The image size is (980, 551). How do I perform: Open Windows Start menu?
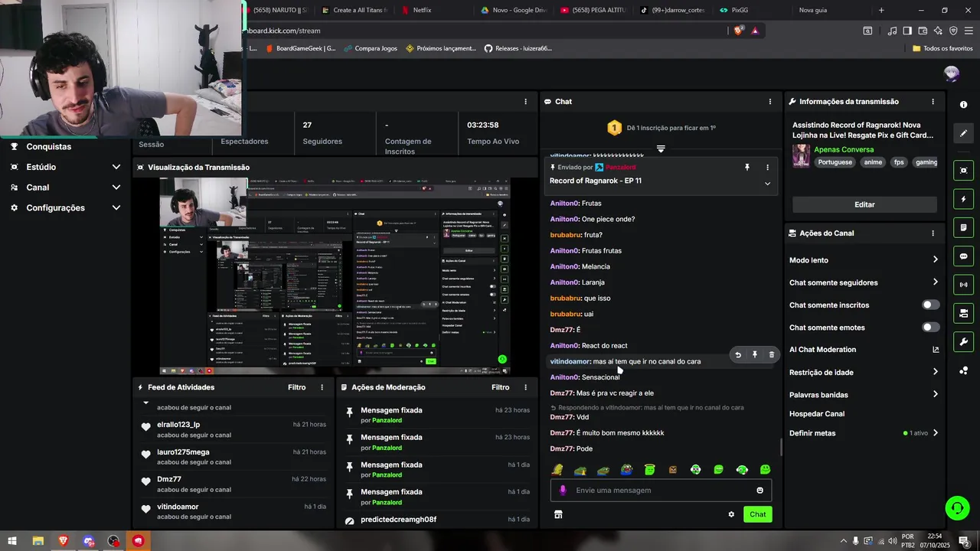[12, 541]
